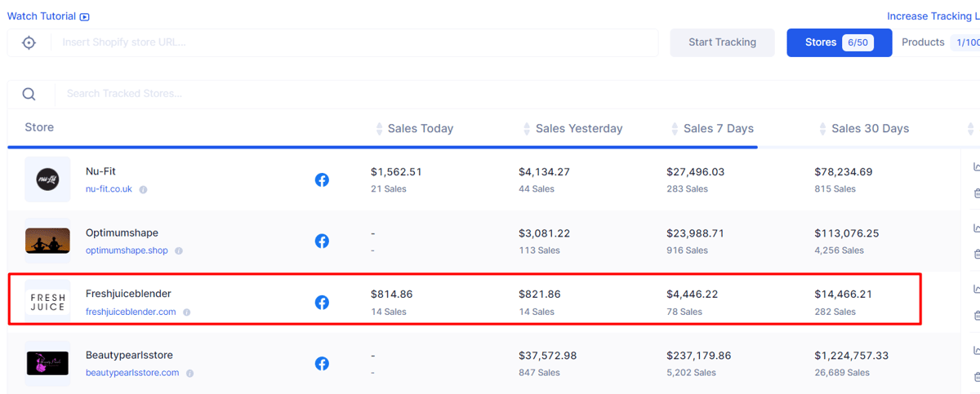Visit freshjuiceblender.com link

pos(131,312)
